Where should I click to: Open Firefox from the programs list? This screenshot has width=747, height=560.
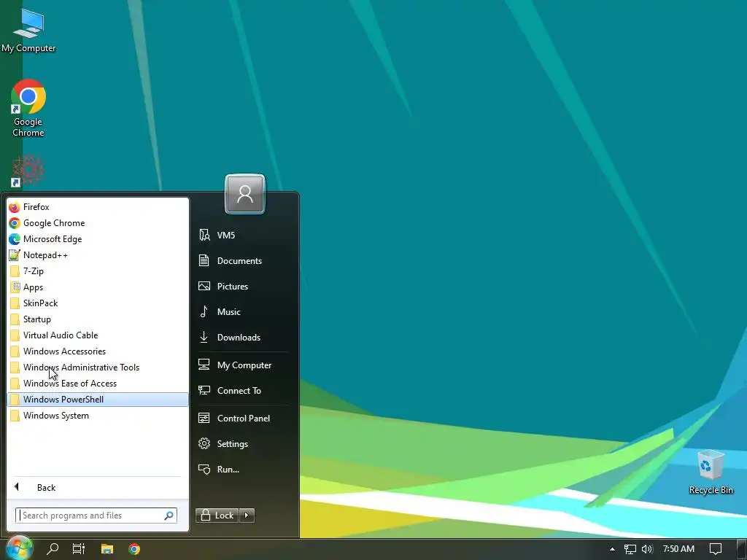[98, 207]
